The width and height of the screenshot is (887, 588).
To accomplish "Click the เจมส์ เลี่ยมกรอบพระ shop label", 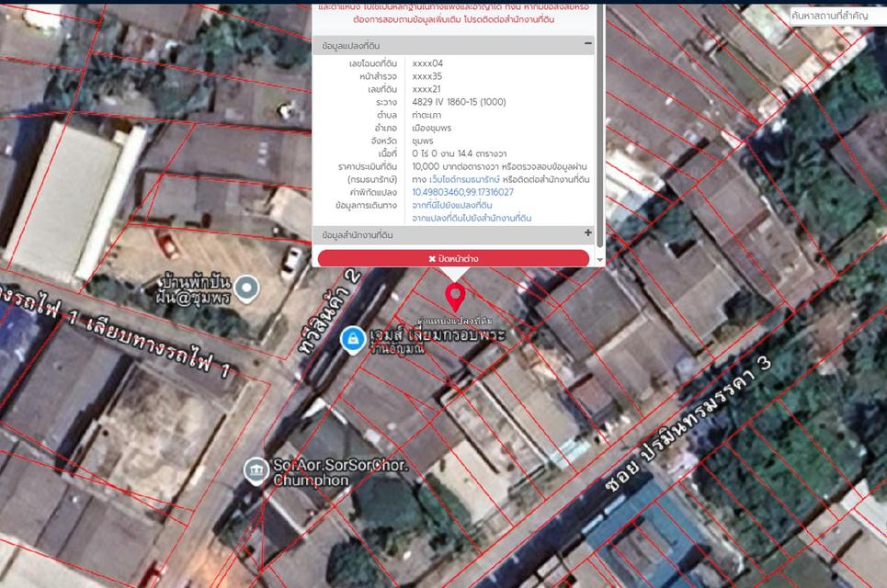I will (438, 335).
